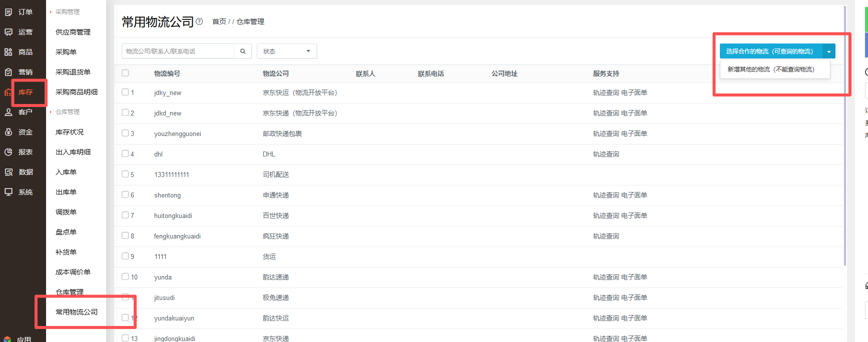
Task: Click the 极兔速递 company cell
Action: point(276,297)
